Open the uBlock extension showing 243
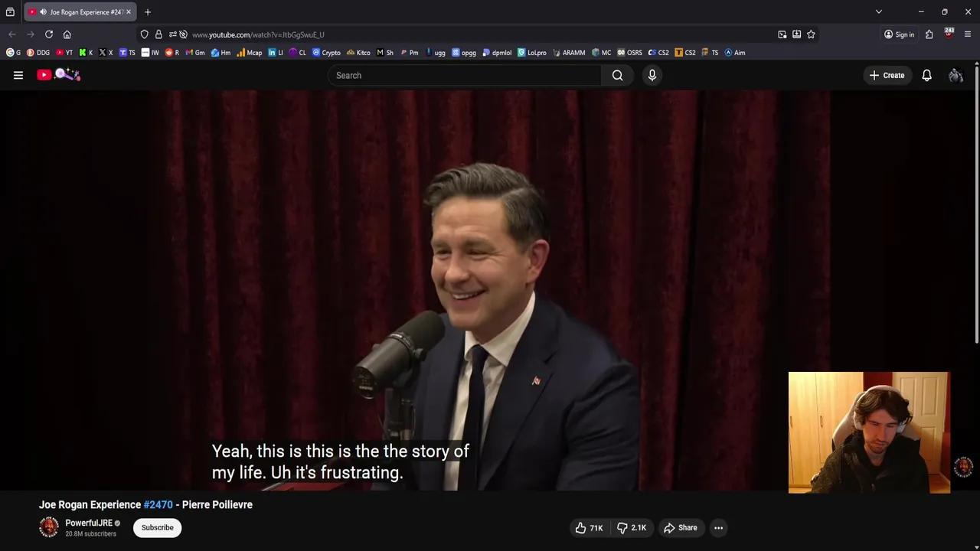The width and height of the screenshot is (980, 551). click(949, 34)
